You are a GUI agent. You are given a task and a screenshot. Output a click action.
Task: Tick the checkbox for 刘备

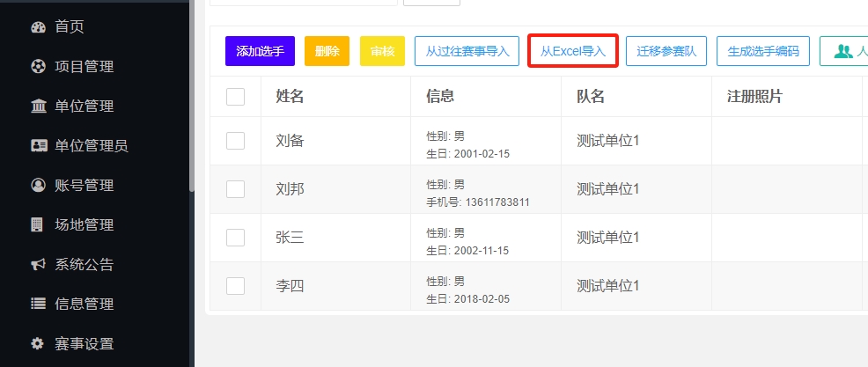tap(235, 141)
